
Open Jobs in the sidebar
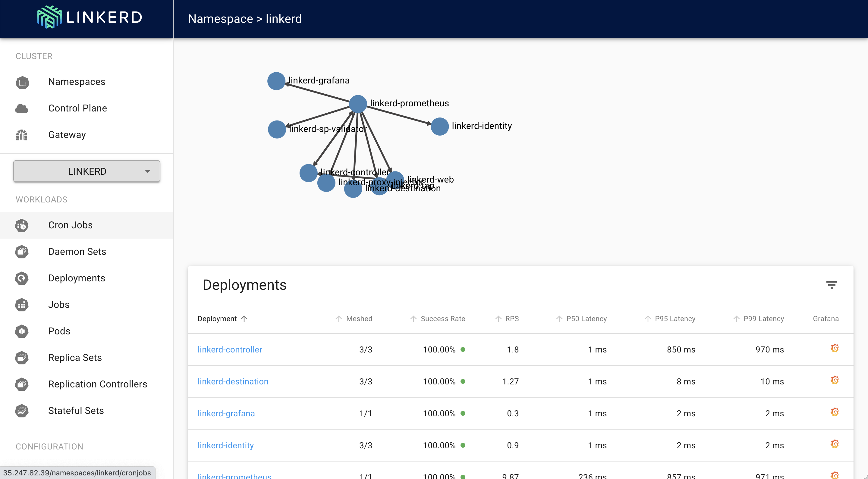coord(86,305)
